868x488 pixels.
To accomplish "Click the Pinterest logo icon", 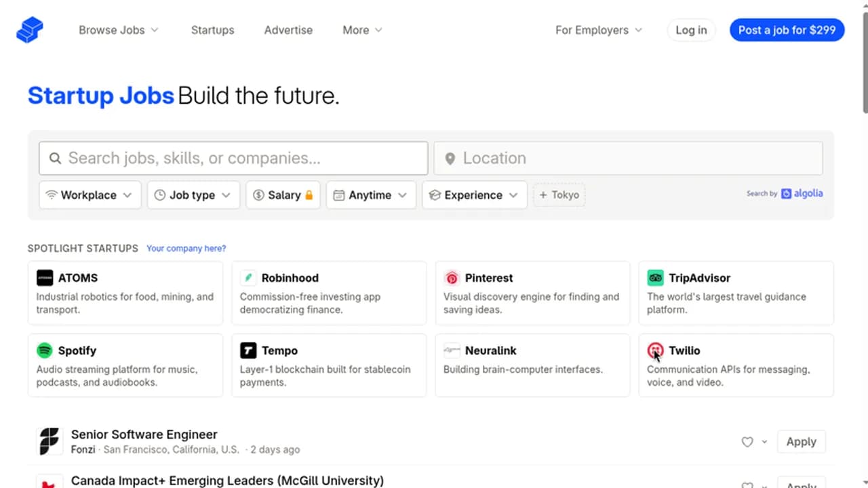I will click(x=452, y=278).
